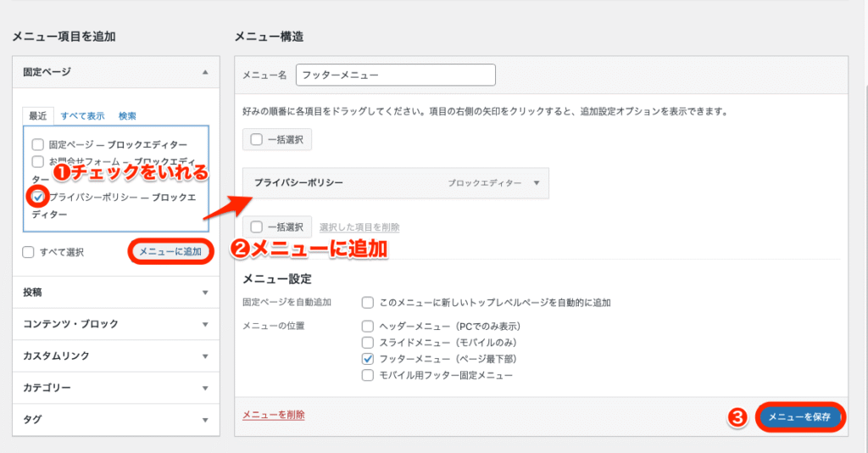
Task: Switch to the すべて表示 tab
Action: [x=82, y=116]
